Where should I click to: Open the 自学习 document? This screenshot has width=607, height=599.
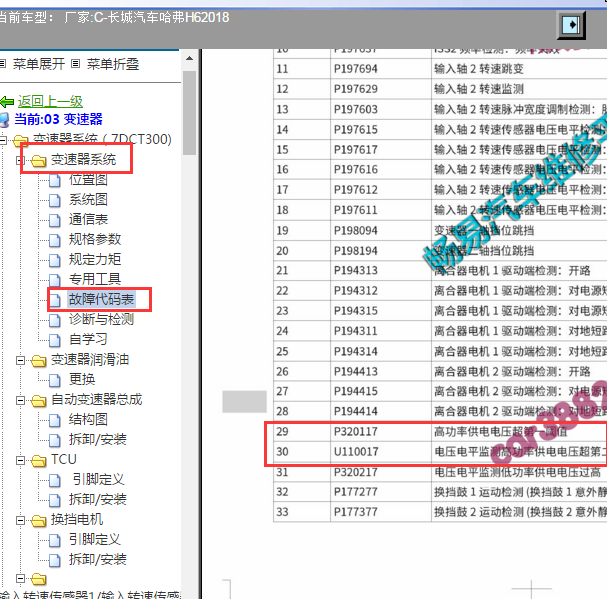pos(88,340)
